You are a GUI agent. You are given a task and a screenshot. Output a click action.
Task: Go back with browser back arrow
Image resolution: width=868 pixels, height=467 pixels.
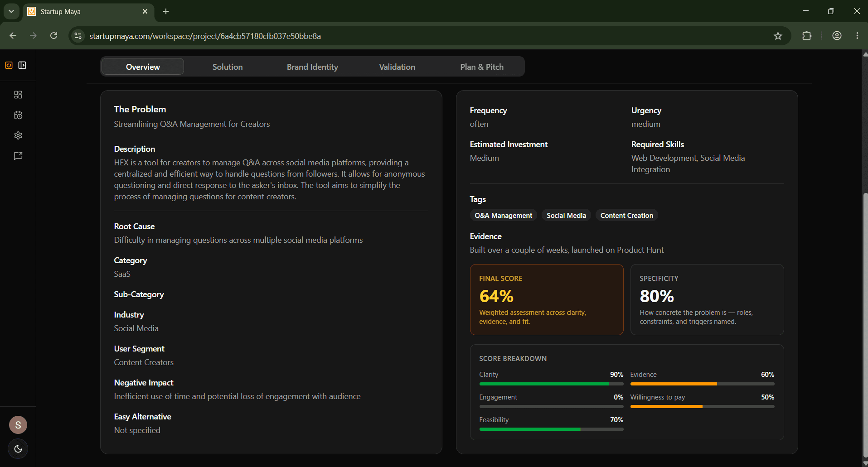pos(13,36)
